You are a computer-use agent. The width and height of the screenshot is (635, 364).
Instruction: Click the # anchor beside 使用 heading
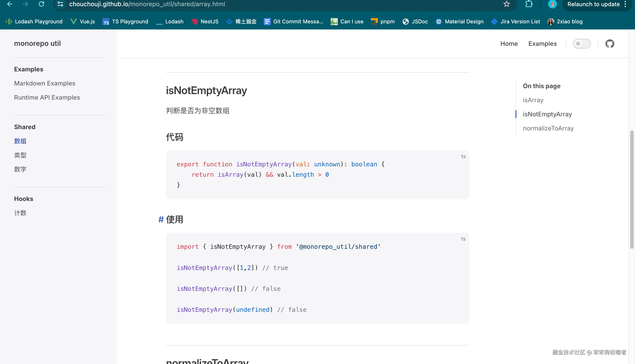click(161, 219)
